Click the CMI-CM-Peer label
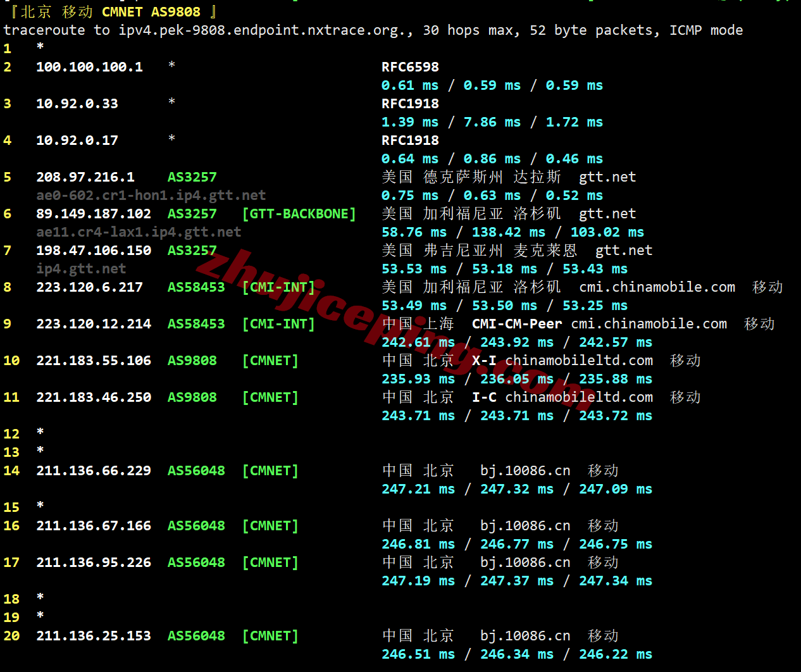 point(517,324)
